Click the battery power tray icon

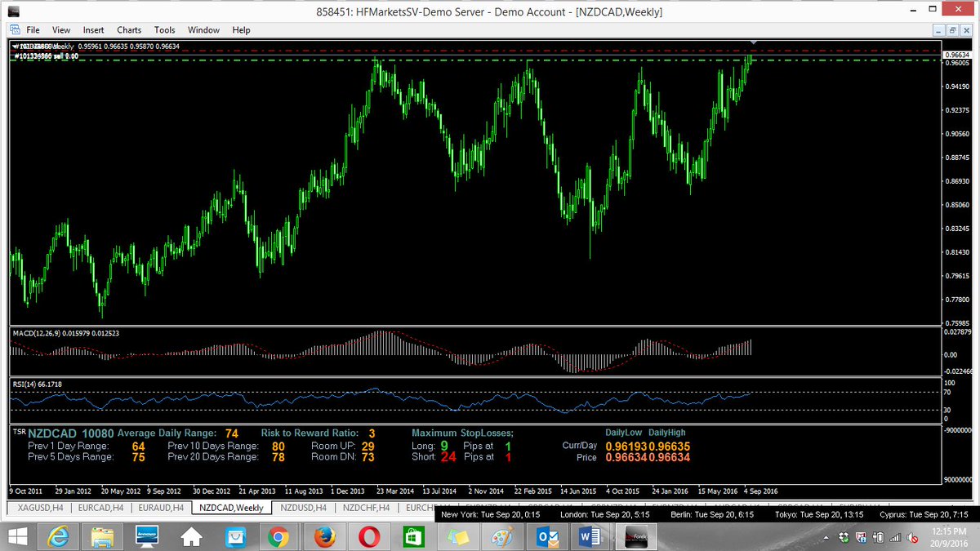[x=879, y=537]
